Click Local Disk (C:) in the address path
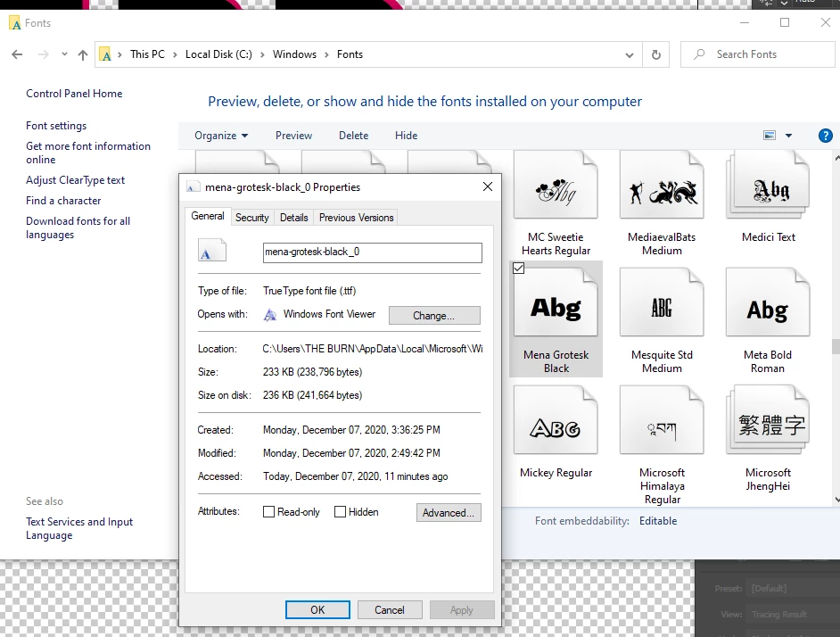840x637 pixels. click(218, 54)
